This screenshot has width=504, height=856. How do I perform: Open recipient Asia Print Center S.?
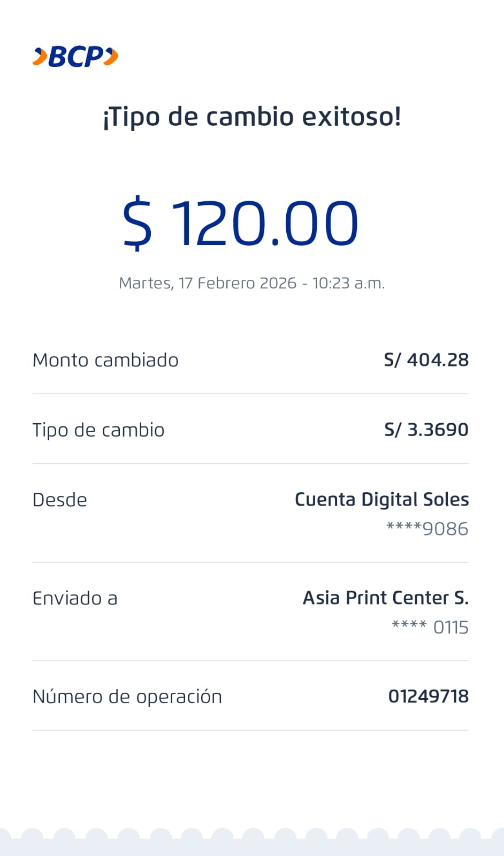pos(385,598)
